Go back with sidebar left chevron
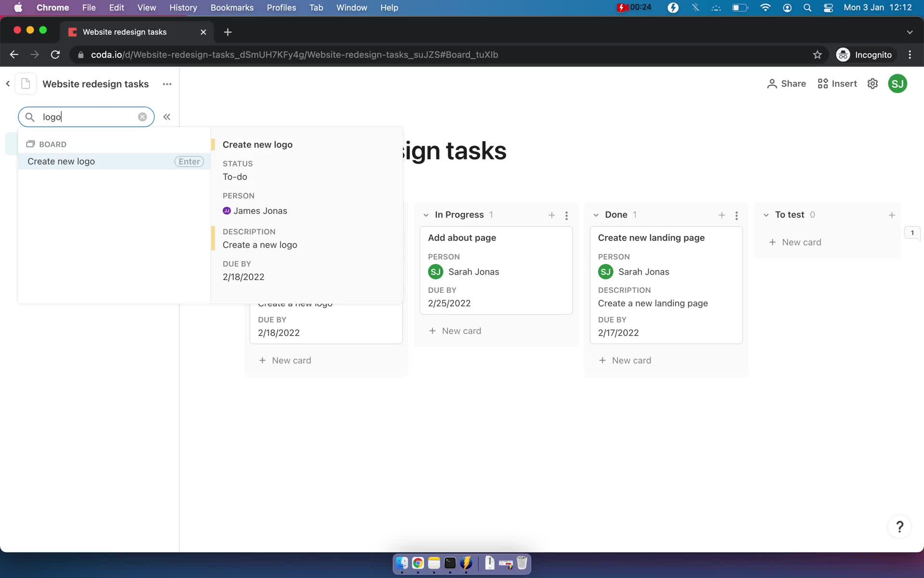 [8, 84]
